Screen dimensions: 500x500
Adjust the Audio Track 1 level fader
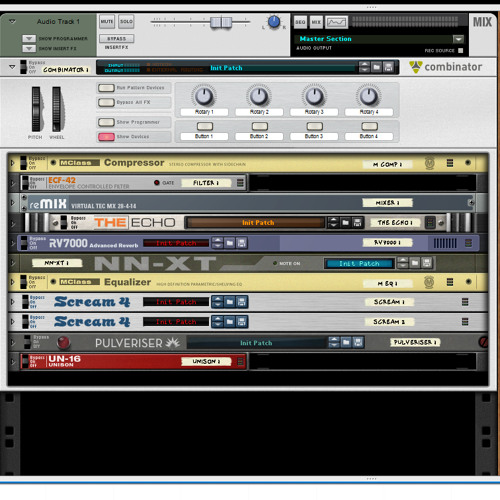coord(221,22)
